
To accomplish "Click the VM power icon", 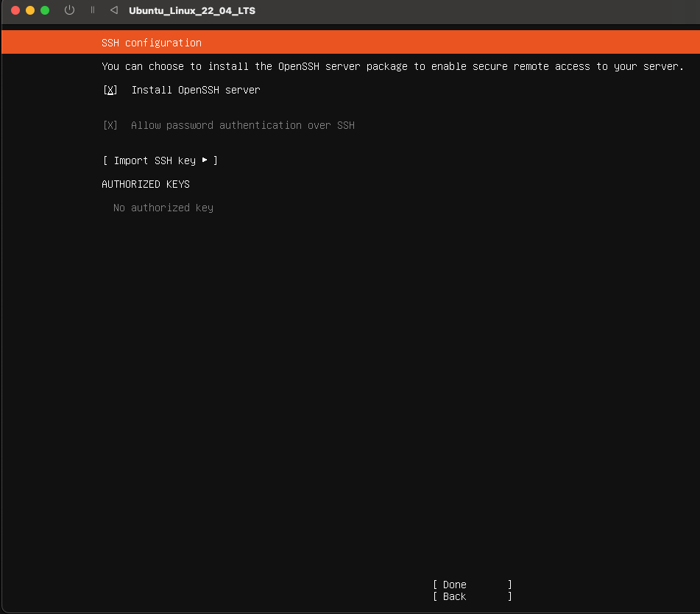I will click(x=69, y=10).
